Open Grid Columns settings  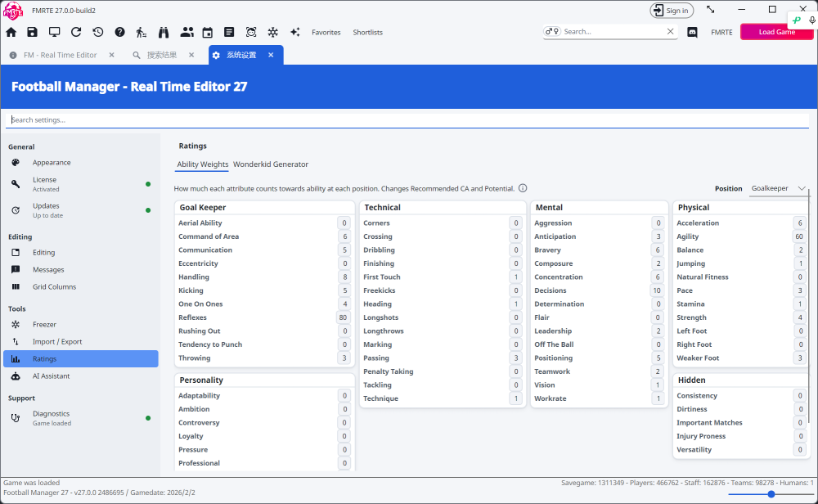(81, 287)
